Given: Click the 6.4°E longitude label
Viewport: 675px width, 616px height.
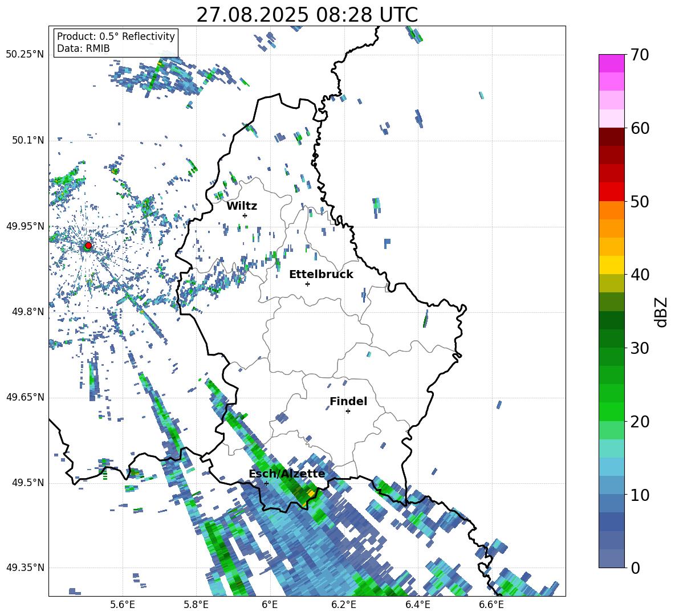Looking at the screenshot, I should tap(417, 605).
